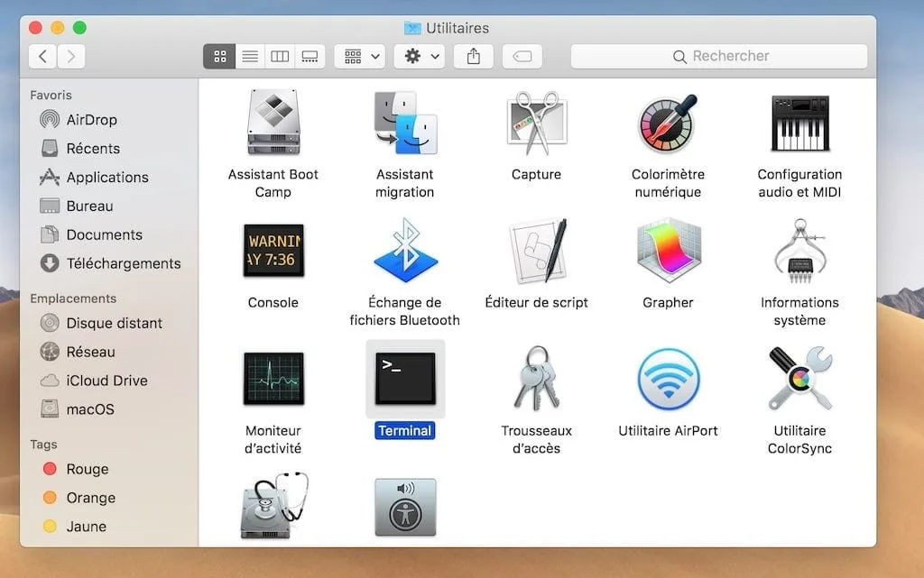Screen dimensions: 924x578
Task: Select the Capture screenshot utility
Action: 536,122
